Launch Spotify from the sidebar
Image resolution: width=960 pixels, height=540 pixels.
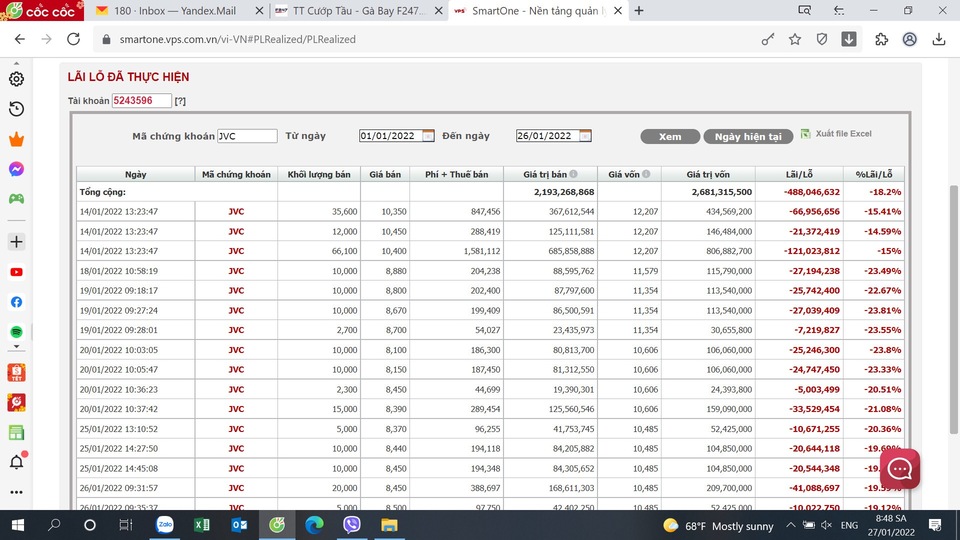coord(16,331)
